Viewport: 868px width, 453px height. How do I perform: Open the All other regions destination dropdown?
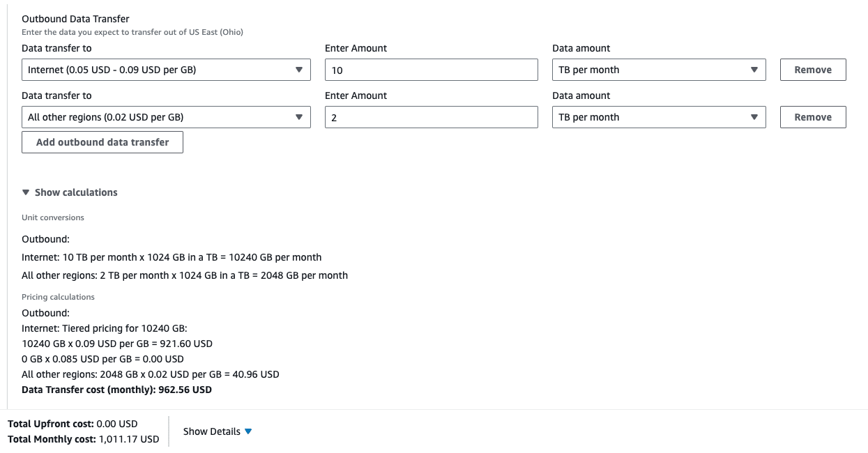pos(165,117)
